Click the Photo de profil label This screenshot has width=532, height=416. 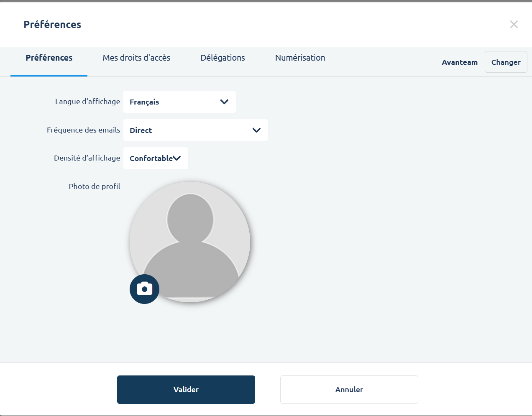click(95, 186)
